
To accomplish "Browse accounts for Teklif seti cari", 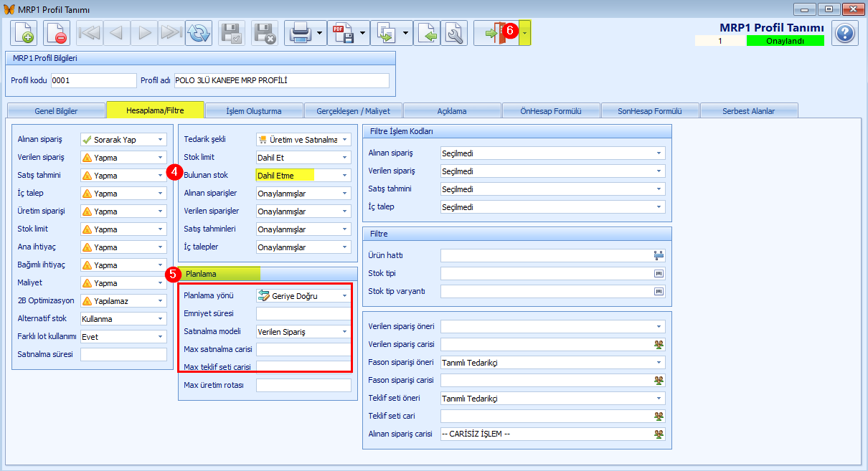I will click(659, 416).
